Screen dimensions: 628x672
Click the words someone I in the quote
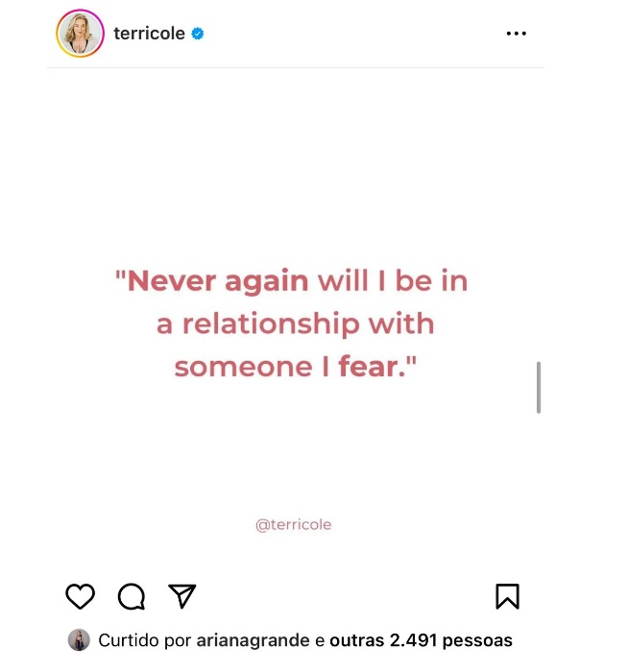point(252,367)
